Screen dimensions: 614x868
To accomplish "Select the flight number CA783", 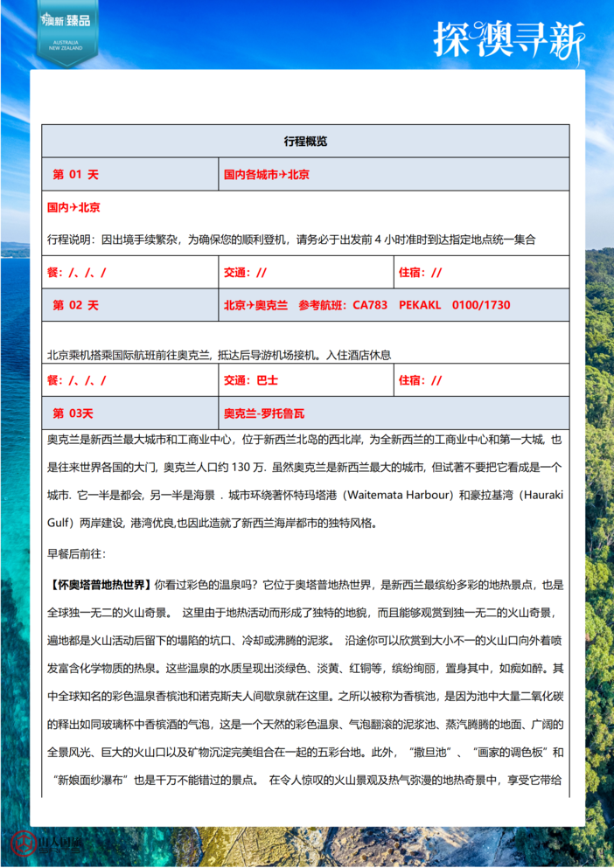I will (370, 305).
